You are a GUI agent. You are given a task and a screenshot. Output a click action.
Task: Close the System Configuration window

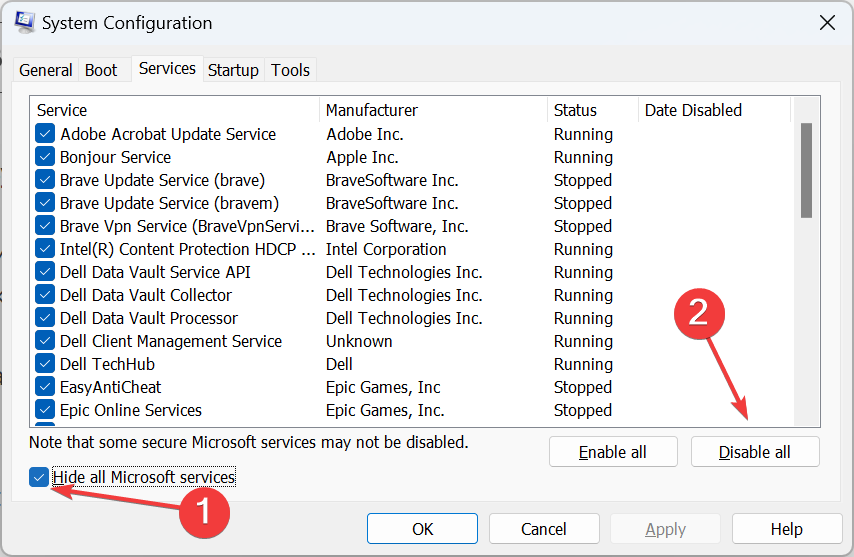click(x=827, y=23)
